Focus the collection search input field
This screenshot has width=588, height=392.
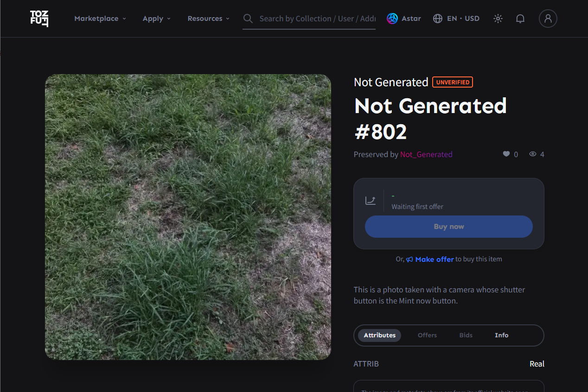tap(317, 19)
